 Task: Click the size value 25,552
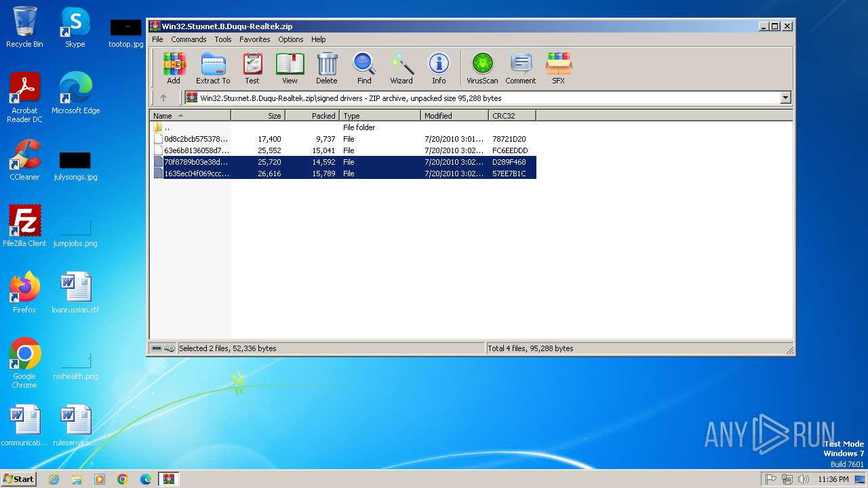tap(269, 150)
